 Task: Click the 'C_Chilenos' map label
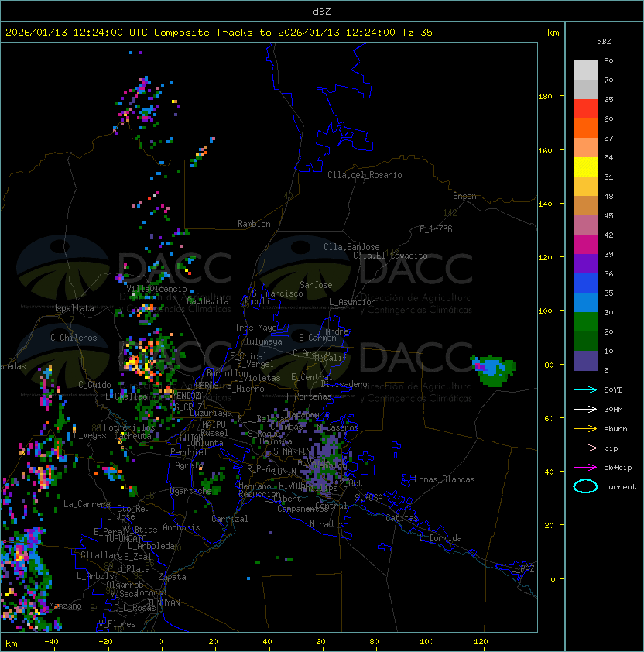[74, 338]
